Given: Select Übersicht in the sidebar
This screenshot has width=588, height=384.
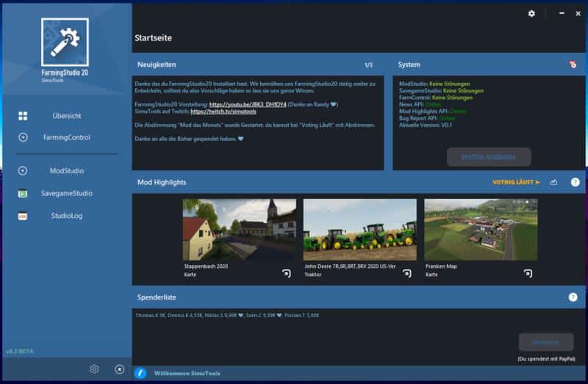Looking at the screenshot, I should click(66, 116).
